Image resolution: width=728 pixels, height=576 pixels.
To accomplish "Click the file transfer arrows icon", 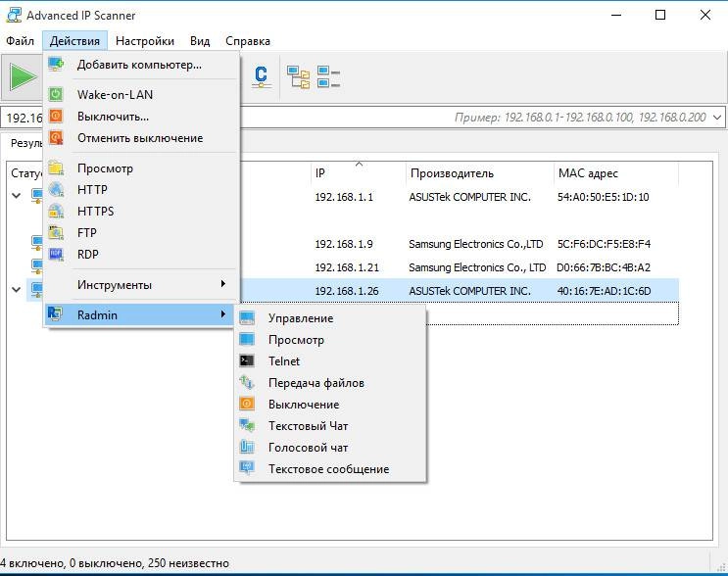I will click(x=247, y=382).
